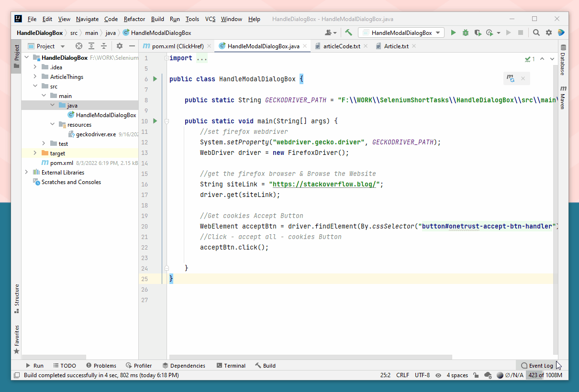Open the File menu

pyautogui.click(x=32, y=19)
